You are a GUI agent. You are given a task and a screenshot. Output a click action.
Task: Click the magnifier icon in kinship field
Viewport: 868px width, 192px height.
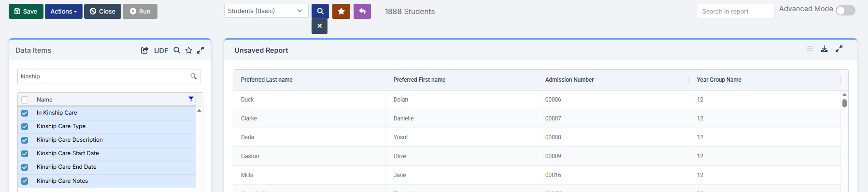[194, 76]
